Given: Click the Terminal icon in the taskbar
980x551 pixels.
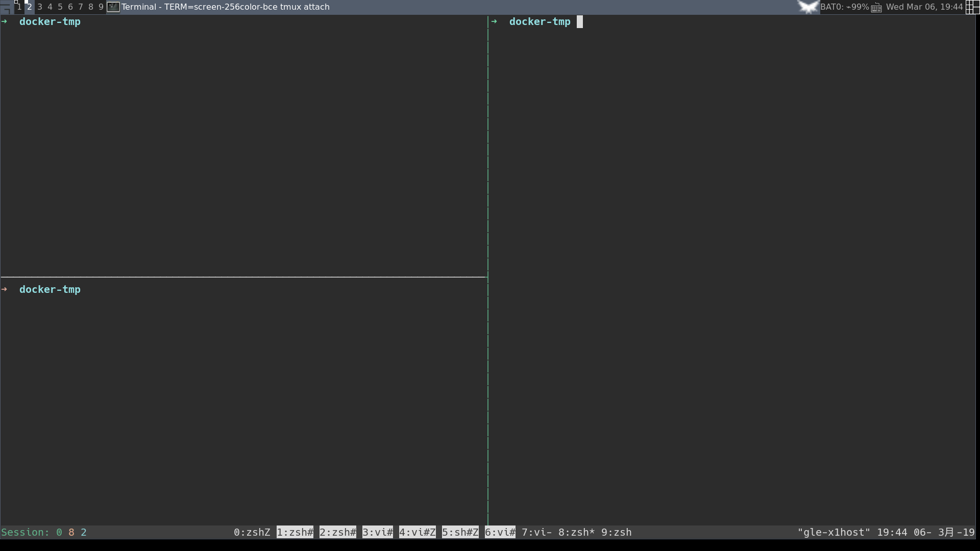Looking at the screenshot, I should pos(113,7).
